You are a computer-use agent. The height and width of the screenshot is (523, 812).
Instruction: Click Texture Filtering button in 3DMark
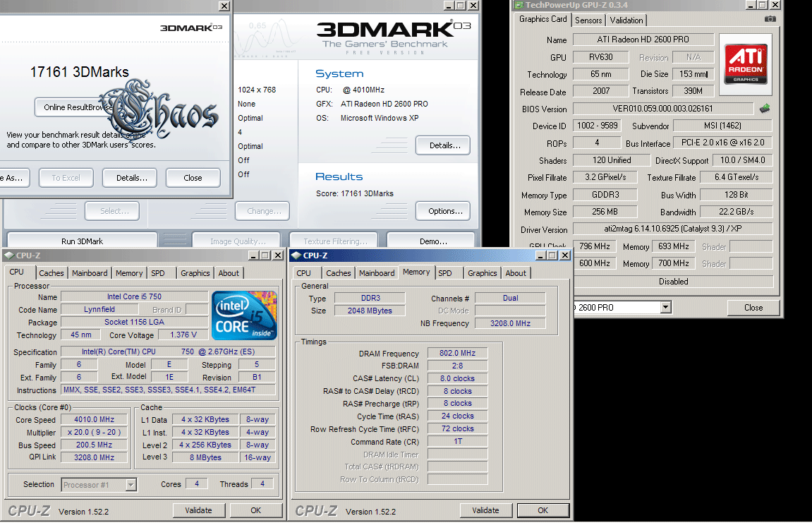(335, 241)
